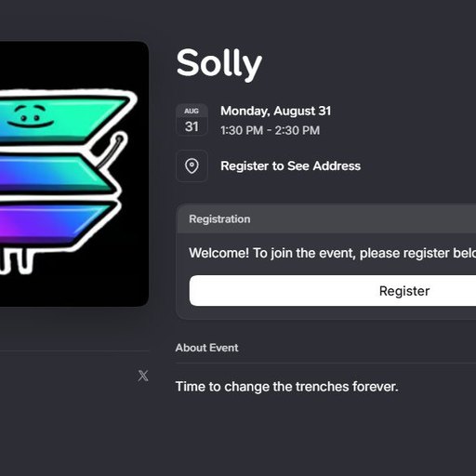Click the Registration card header
The height and width of the screenshot is (476, 476).
pos(326,218)
